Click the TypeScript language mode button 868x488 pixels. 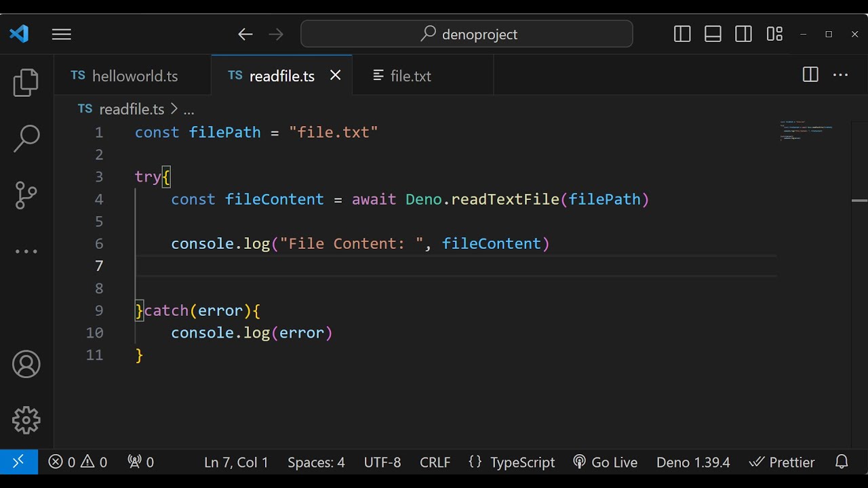click(512, 462)
